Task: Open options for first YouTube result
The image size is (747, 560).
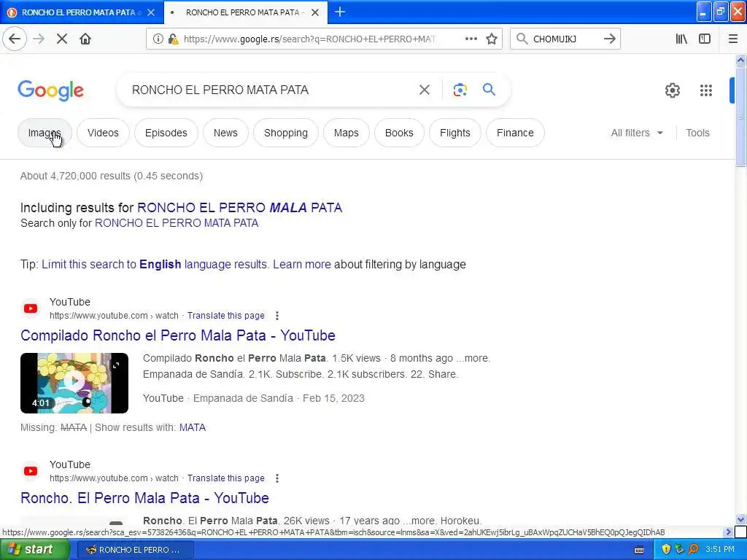Action: pyautogui.click(x=276, y=316)
